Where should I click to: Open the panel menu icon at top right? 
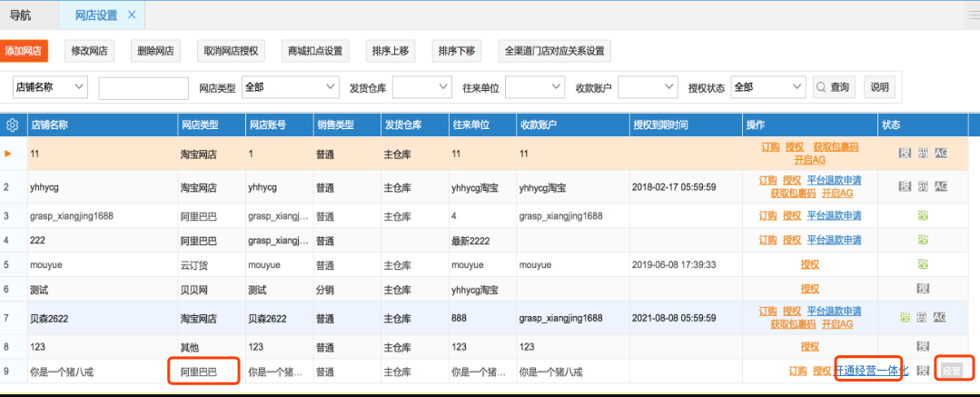tap(973, 15)
